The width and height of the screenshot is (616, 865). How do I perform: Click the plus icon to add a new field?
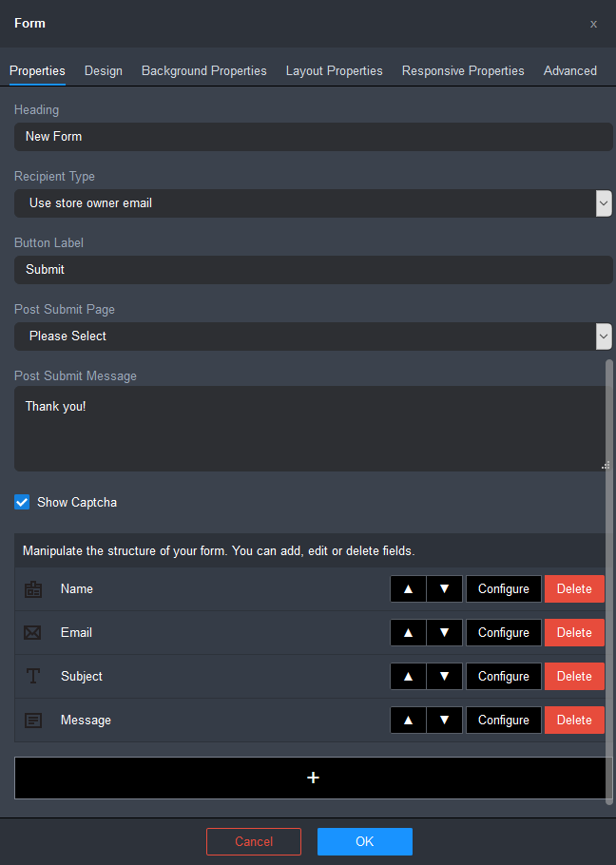(313, 777)
